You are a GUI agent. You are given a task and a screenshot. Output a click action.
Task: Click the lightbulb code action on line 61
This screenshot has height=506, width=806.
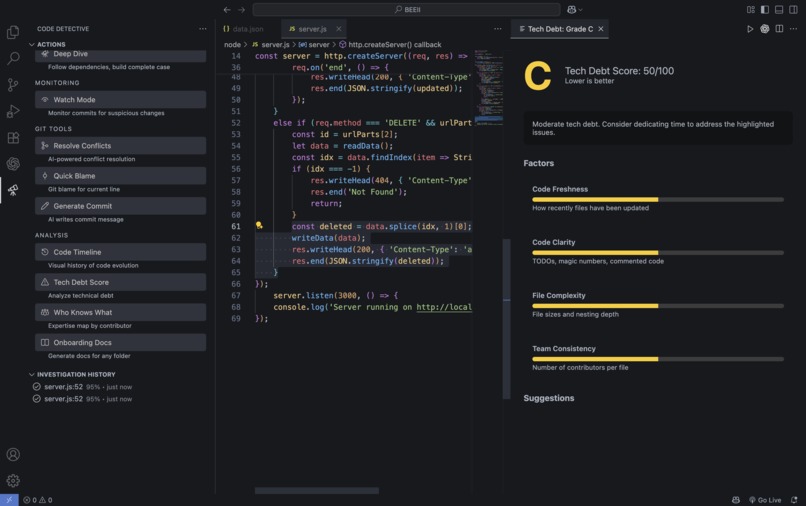tap(259, 225)
